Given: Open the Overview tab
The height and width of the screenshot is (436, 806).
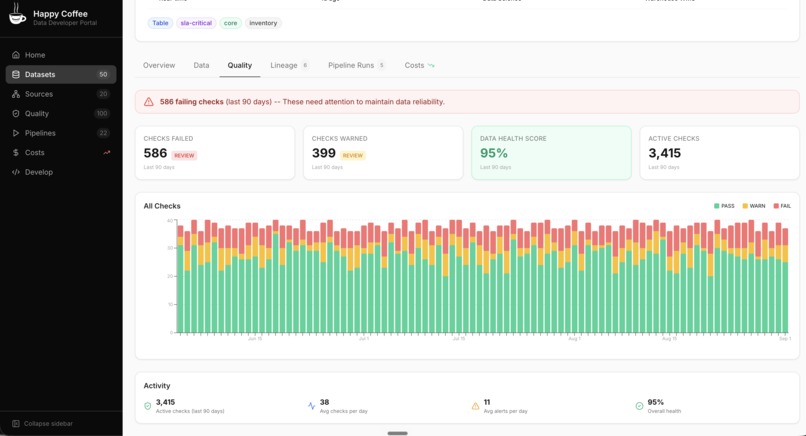Looking at the screenshot, I should click(x=159, y=65).
